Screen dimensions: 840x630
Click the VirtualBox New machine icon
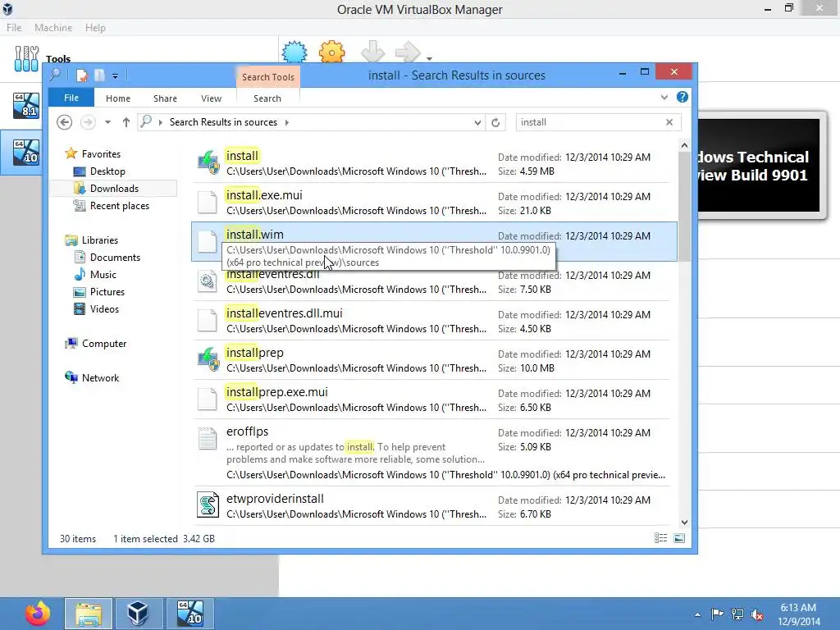click(294, 52)
